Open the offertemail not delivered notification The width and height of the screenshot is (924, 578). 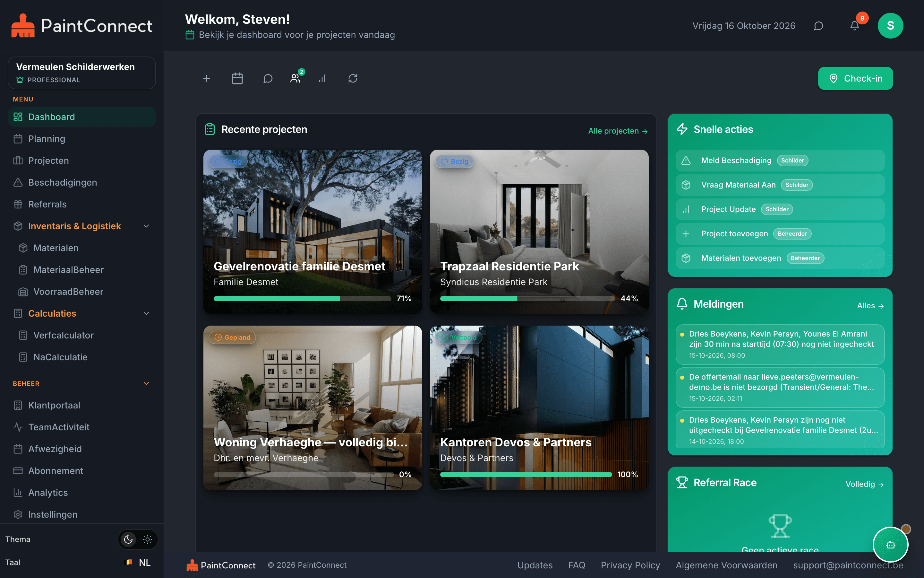(x=780, y=387)
